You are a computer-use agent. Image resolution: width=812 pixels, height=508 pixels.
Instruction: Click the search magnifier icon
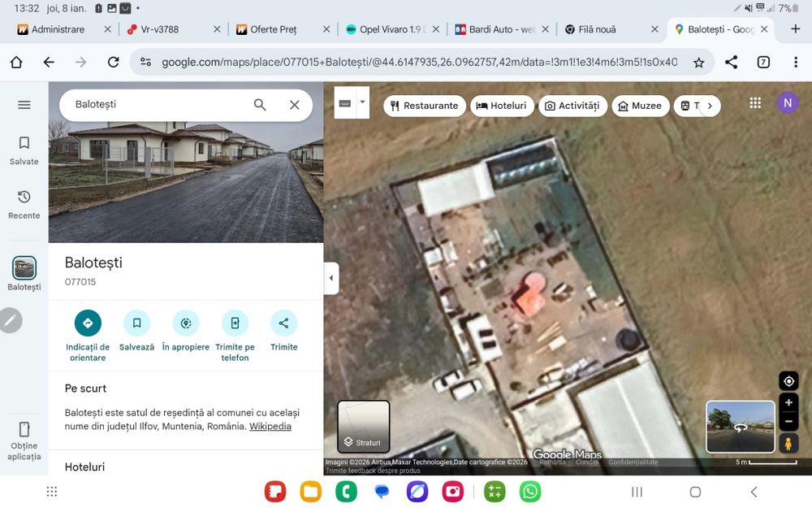[x=260, y=105]
